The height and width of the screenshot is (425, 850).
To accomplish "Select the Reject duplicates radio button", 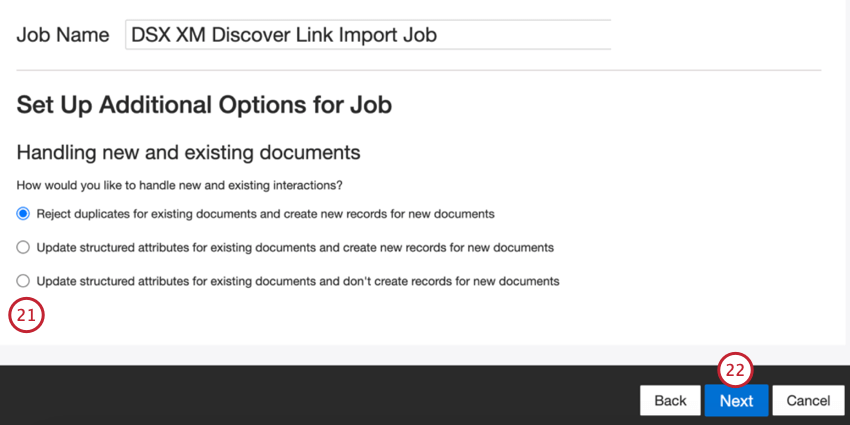I will click(23, 214).
